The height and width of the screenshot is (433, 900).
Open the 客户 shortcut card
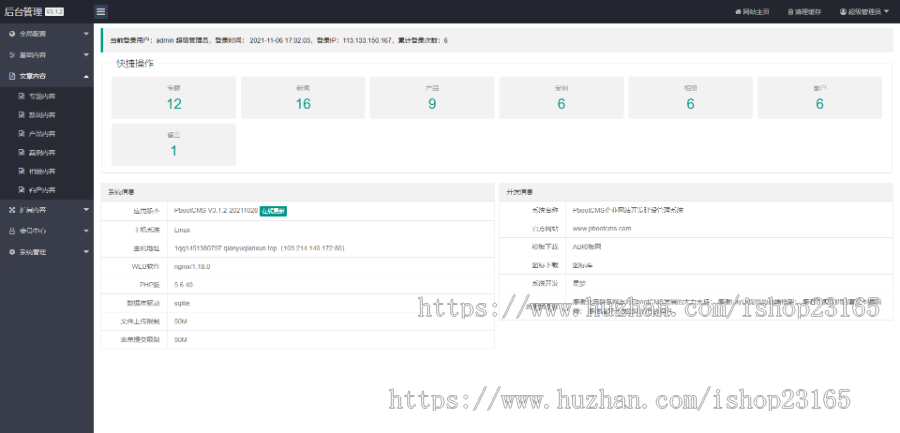click(820, 98)
